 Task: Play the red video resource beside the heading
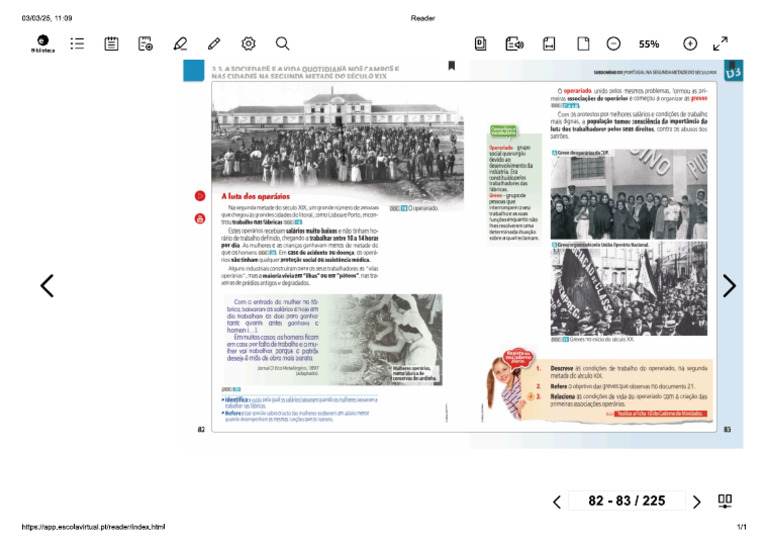point(200,196)
